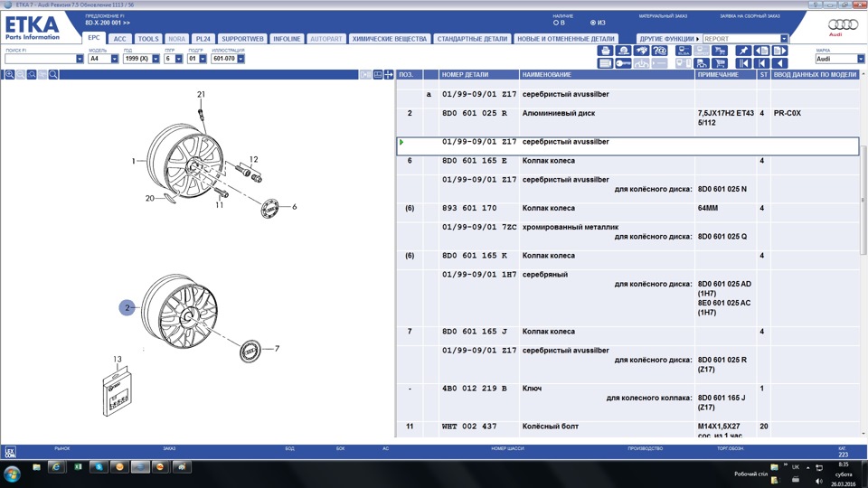Select part number 4B0 012 219 B
This screenshot has height=488, width=868.
pyautogui.click(x=475, y=389)
